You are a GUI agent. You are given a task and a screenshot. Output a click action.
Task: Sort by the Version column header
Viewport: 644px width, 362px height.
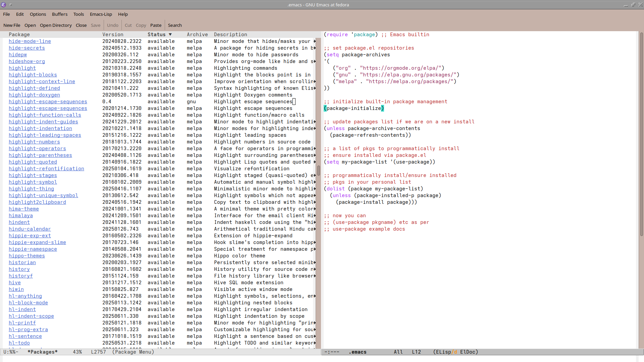click(113, 35)
